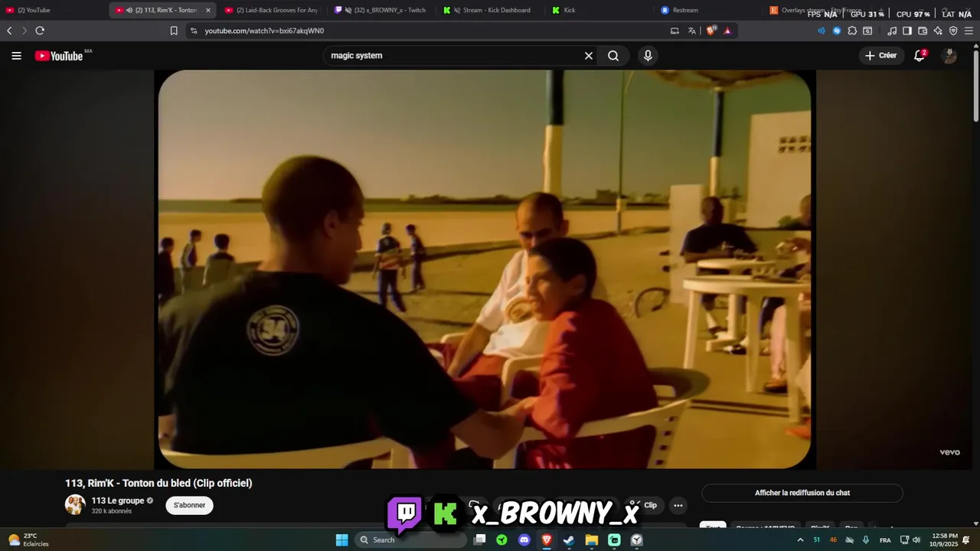980x551 pixels.
Task: Open the account avatar menu
Action: 949,56
